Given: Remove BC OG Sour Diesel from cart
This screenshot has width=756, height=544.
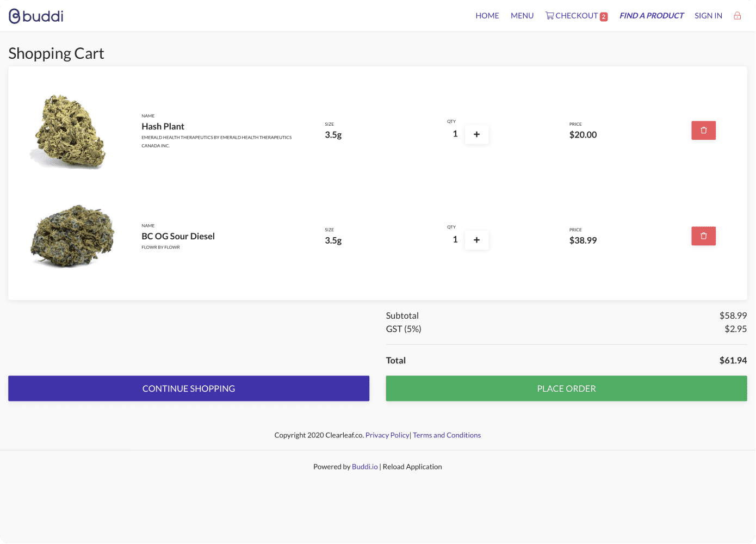Looking at the screenshot, I should point(703,236).
